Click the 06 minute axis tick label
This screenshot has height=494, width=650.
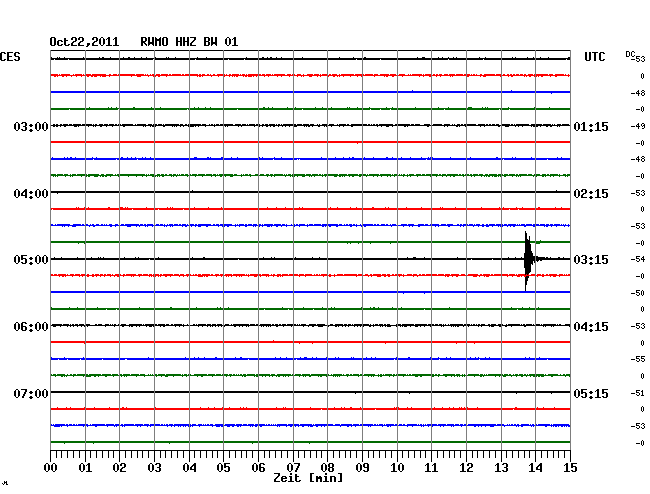pyautogui.click(x=258, y=468)
